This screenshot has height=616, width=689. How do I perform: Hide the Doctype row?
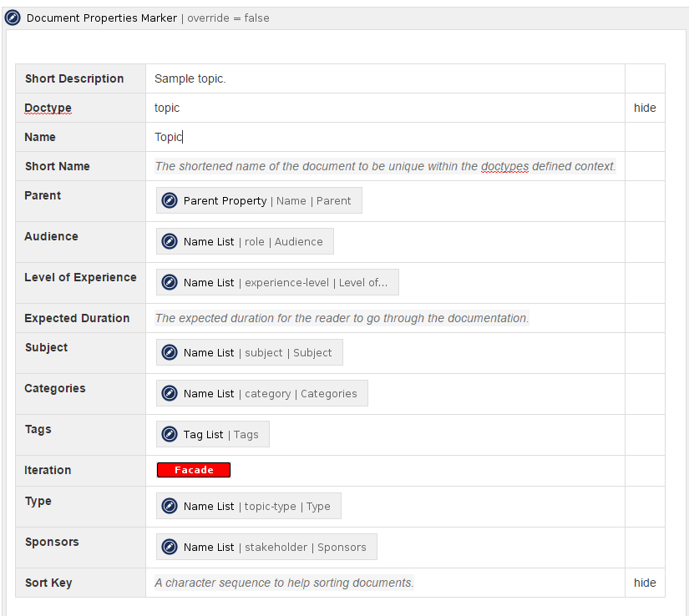coord(644,108)
